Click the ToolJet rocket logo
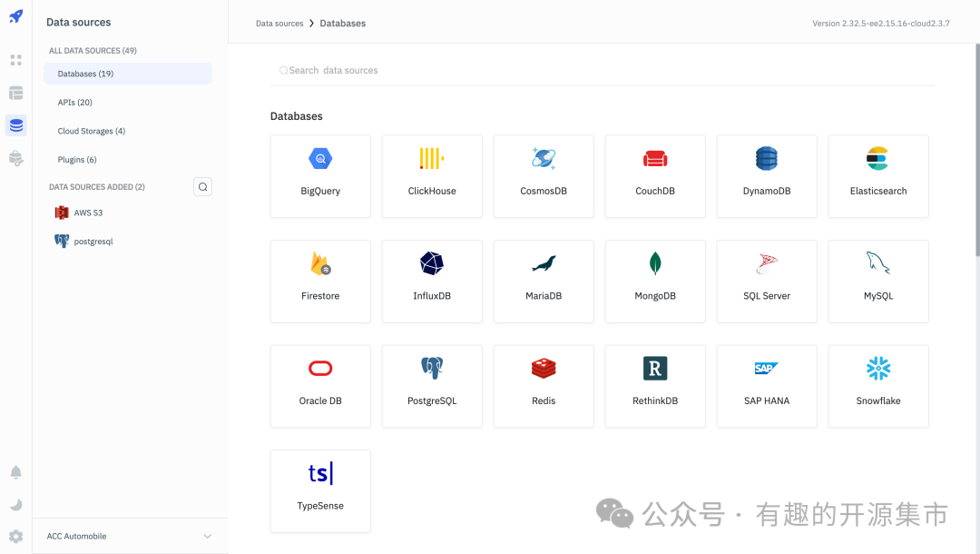Viewport: 980px width, 554px height. (16, 16)
